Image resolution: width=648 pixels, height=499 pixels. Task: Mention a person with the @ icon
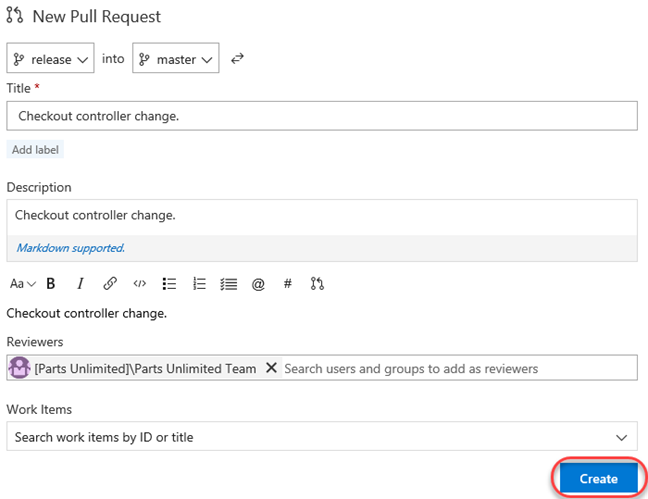click(258, 284)
